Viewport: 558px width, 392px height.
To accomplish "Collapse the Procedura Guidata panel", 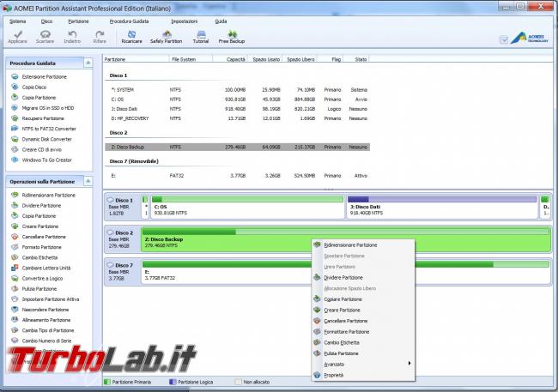I will click(x=88, y=63).
